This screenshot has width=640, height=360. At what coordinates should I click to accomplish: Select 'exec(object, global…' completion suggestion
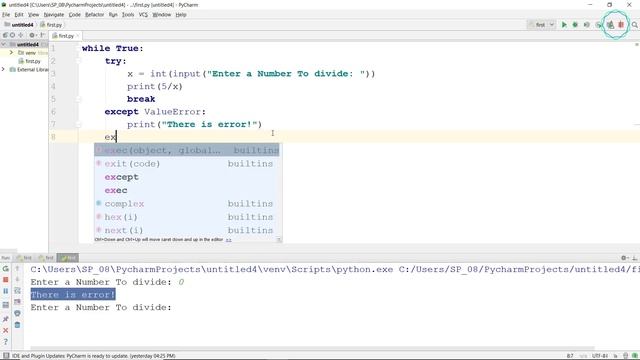pyautogui.click(x=187, y=150)
